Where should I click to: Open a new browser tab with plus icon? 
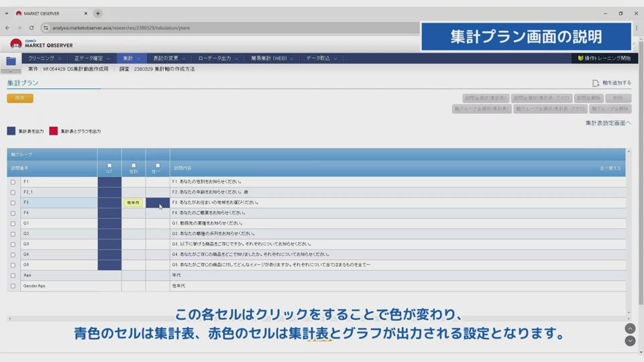tap(98, 13)
